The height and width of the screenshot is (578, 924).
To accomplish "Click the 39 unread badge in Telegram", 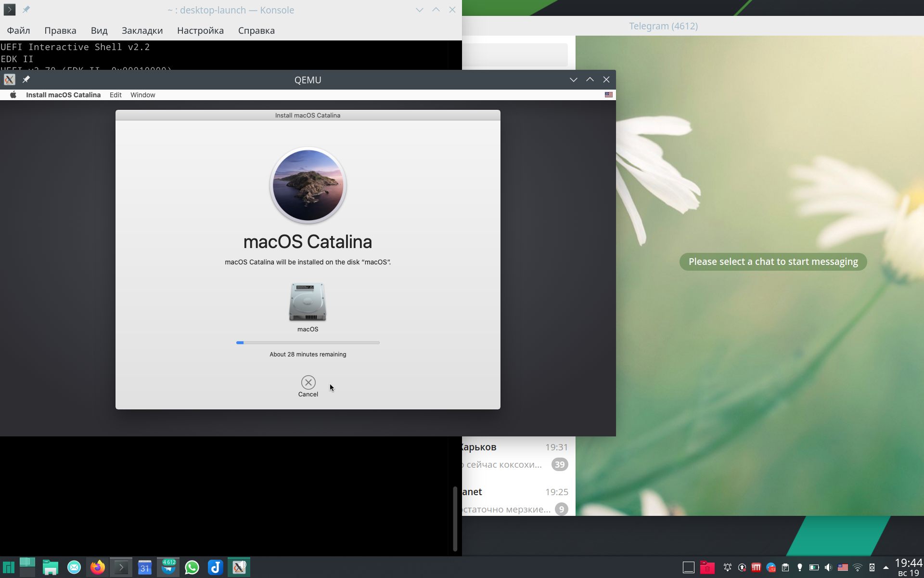I will [560, 464].
